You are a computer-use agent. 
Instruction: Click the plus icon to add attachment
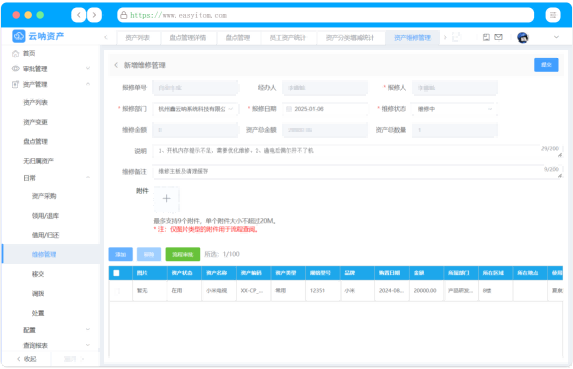point(166,198)
